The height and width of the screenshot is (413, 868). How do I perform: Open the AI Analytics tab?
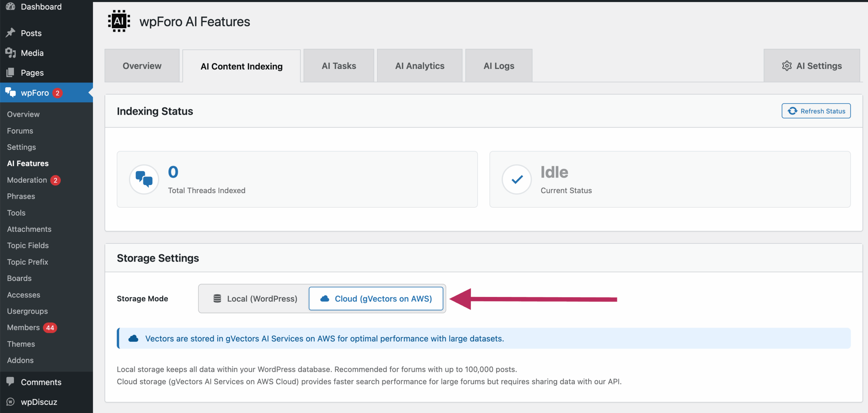point(419,66)
